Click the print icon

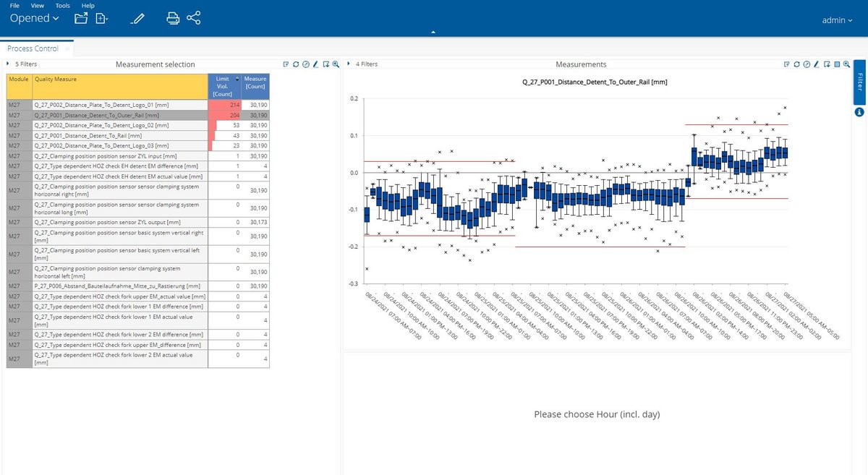click(x=173, y=19)
